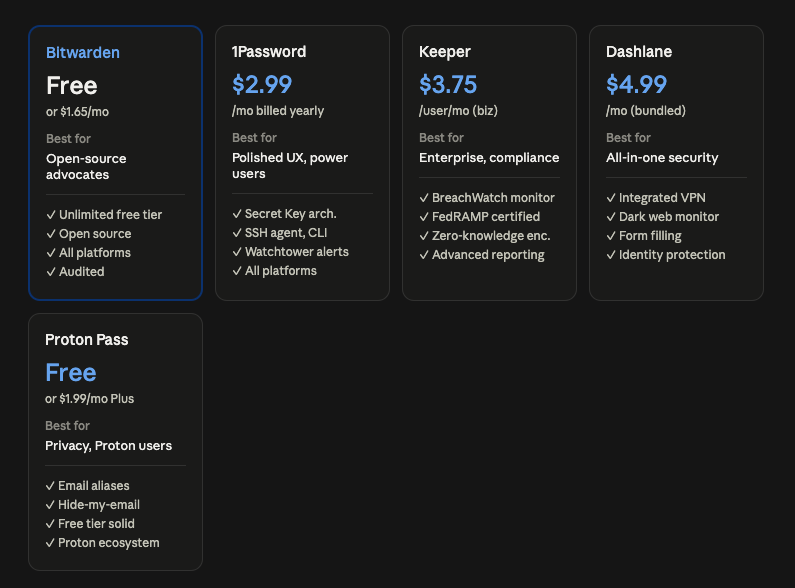The height and width of the screenshot is (588, 795).
Task: Click checkmark beside BreachWatch monitor
Action: click(x=424, y=198)
